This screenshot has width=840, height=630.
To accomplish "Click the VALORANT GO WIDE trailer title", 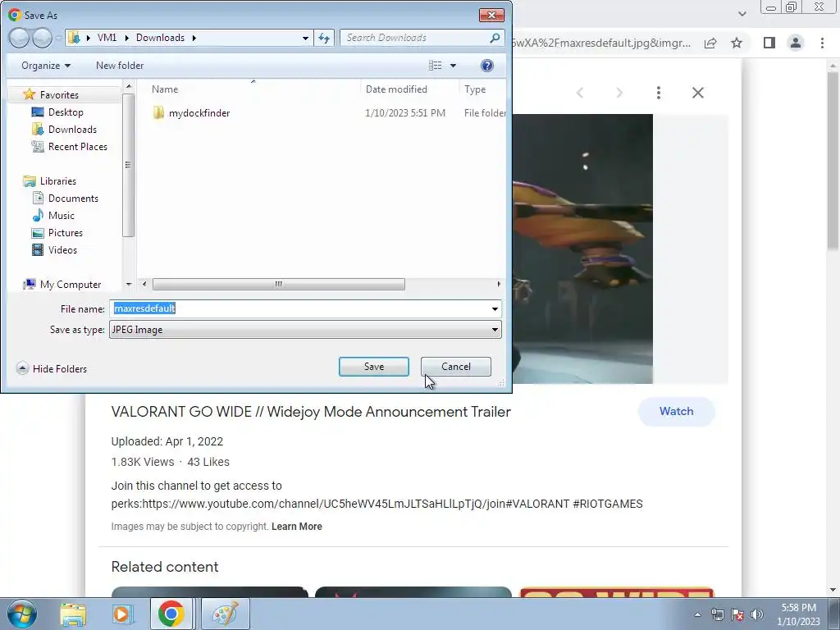I will click(311, 412).
